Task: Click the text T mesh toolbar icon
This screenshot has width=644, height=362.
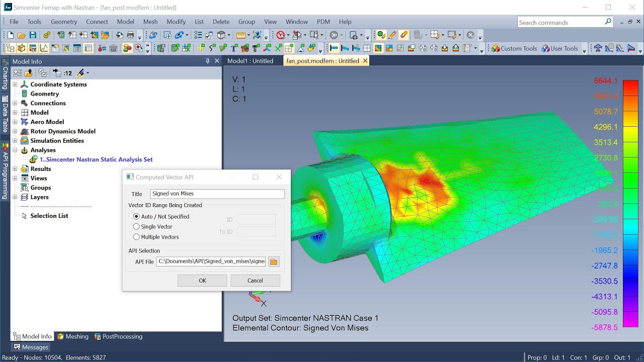Action: [x=234, y=48]
